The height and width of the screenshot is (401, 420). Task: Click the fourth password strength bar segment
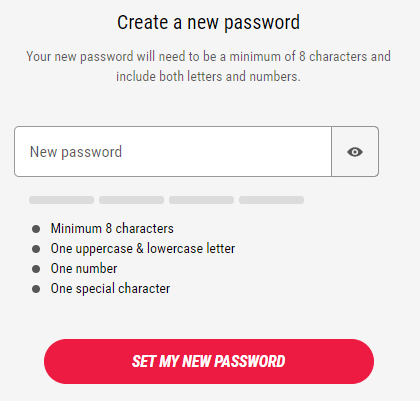click(x=271, y=200)
